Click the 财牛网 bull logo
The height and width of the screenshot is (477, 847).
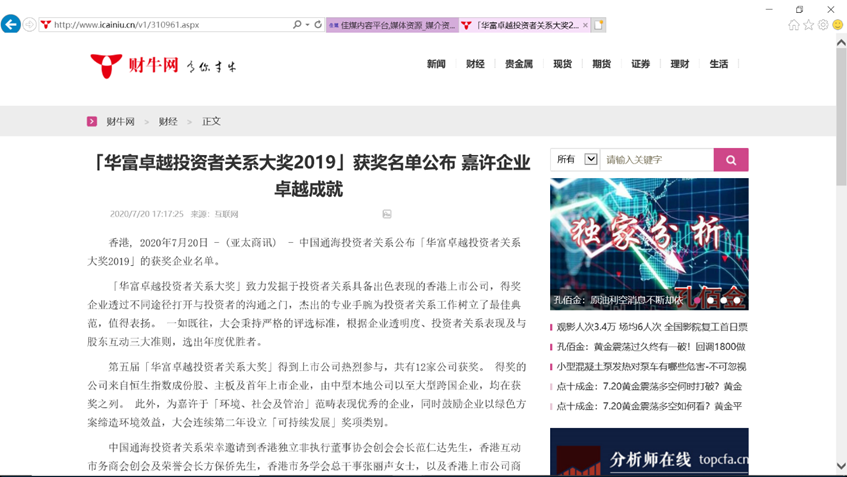point(106,66)
